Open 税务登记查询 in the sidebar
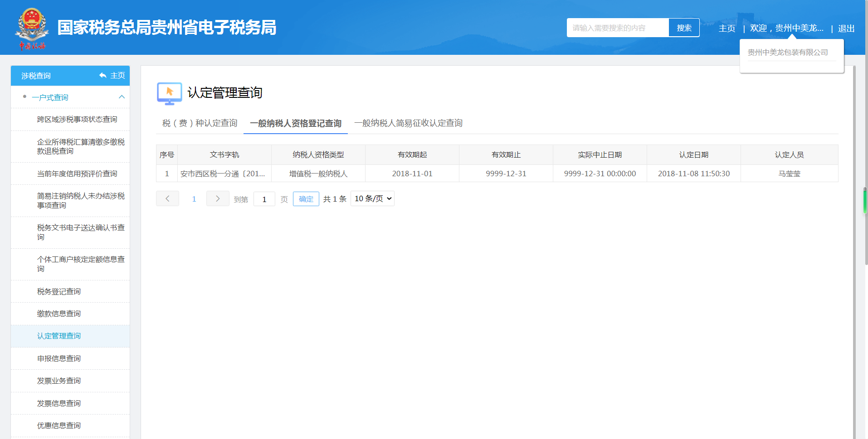The image size is (868, 439). pos(59,291)
